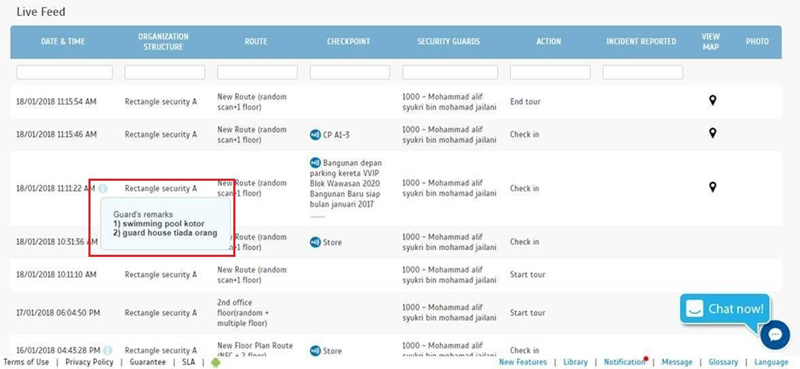Sort by Checkpoint column header
The height and width of the screenshot is (369, 800).
pos(348,41)
